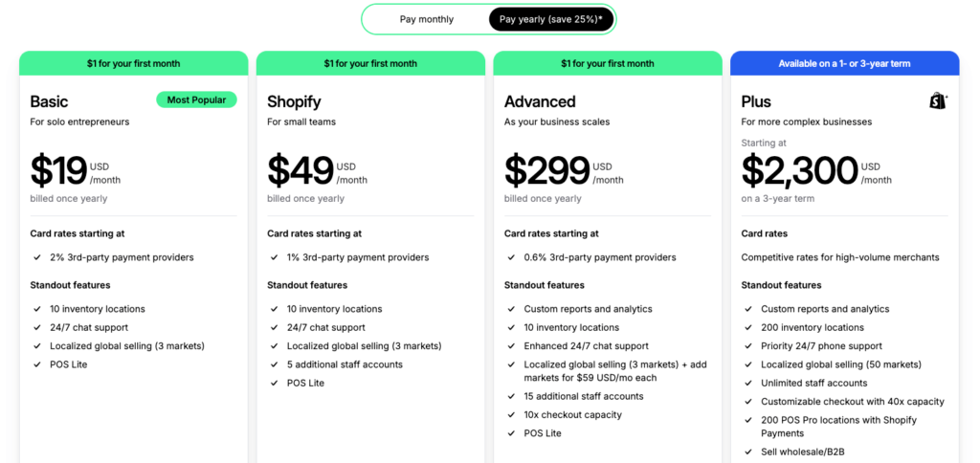
Task: Click the Most Popular badge on Basic
Action: [x=196, y=100]
